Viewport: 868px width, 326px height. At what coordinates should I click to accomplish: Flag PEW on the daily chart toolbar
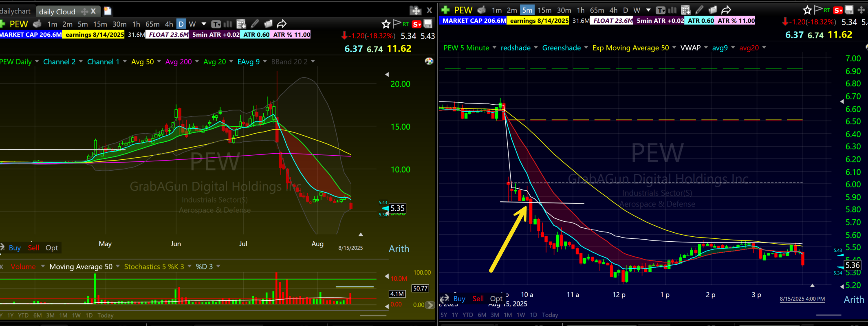[397, 24]
